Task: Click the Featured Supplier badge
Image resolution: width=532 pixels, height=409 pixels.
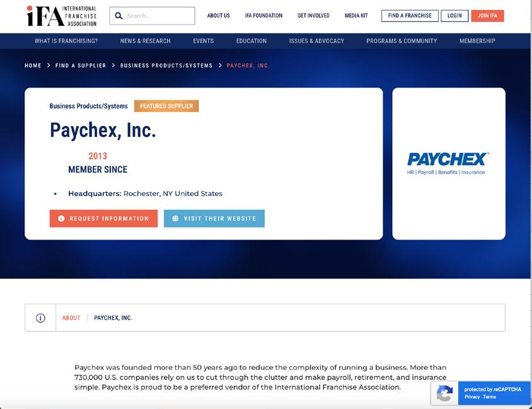Action: (166, 106)
